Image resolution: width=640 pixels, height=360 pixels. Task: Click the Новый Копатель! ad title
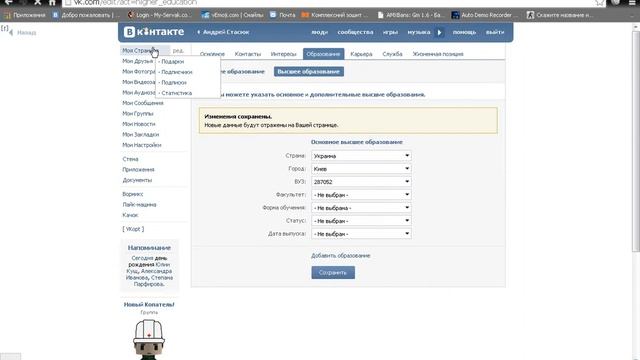pos(149,304)
